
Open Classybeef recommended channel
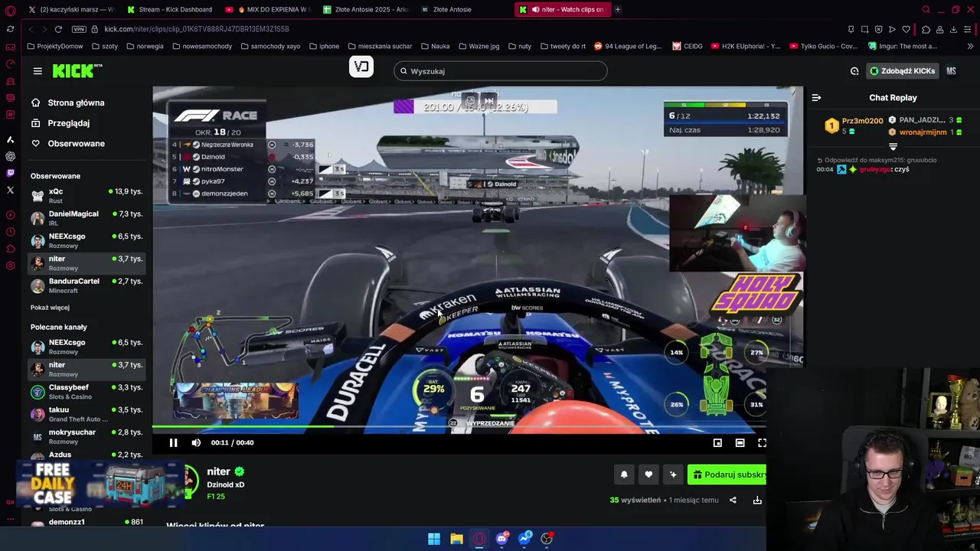(87, 392)
